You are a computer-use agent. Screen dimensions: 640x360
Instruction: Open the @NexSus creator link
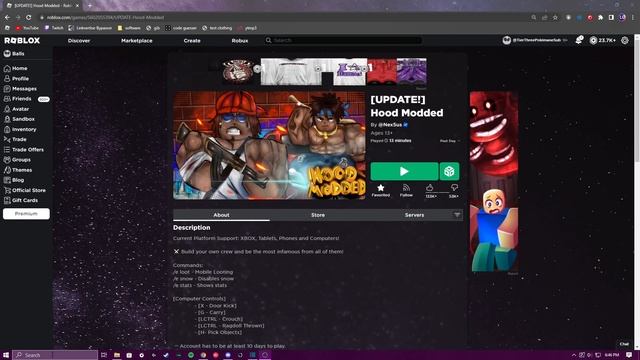tap(390, 124)
